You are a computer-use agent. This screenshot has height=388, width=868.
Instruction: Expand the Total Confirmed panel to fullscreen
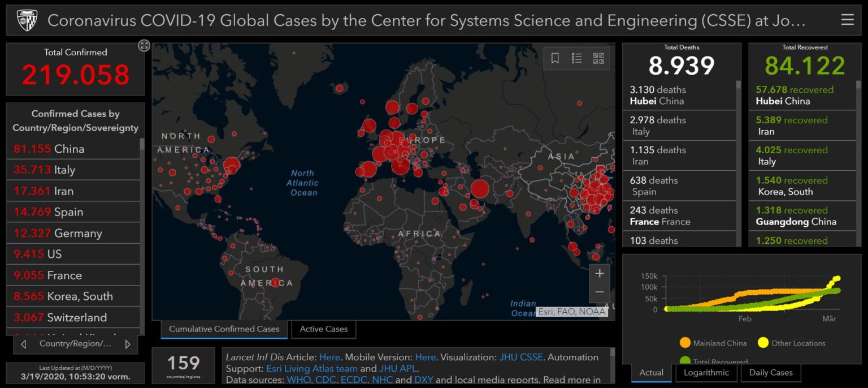pyautogui.click(x=144, y=46)
